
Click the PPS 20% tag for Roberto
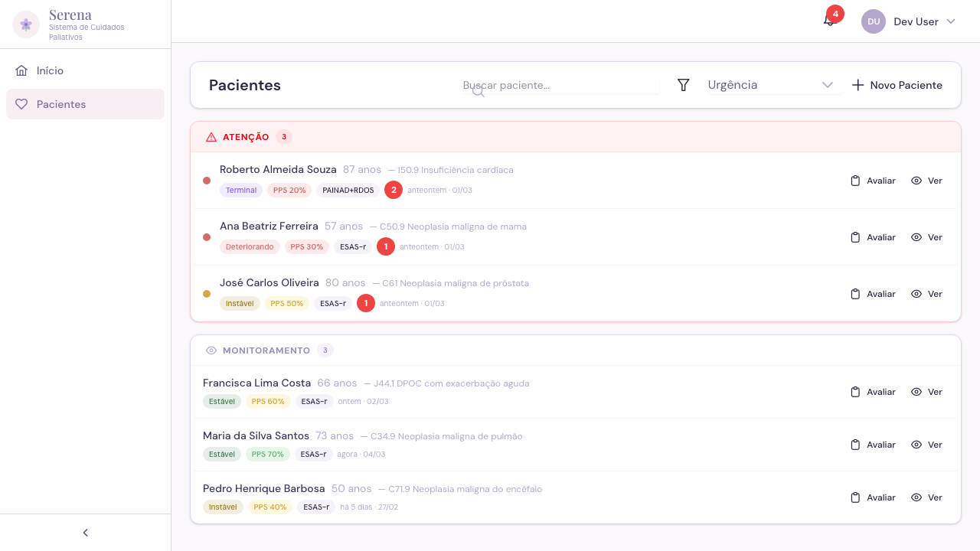click(289, 190)
